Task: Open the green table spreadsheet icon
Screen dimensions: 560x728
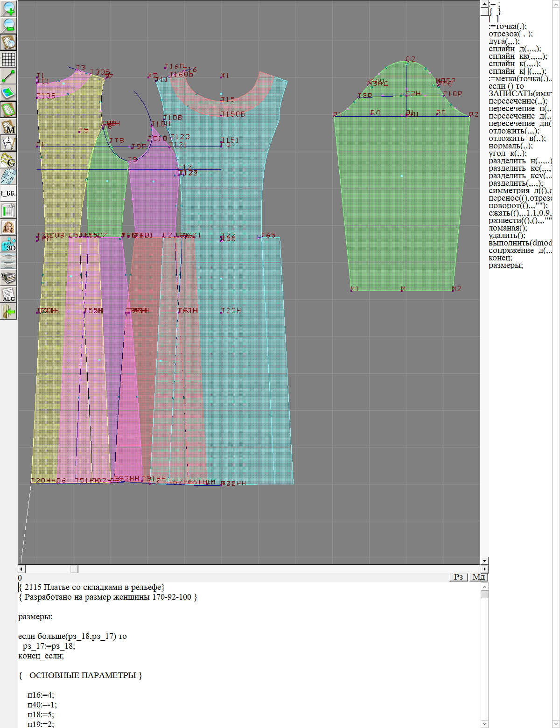Action: (x=8, y=210)
